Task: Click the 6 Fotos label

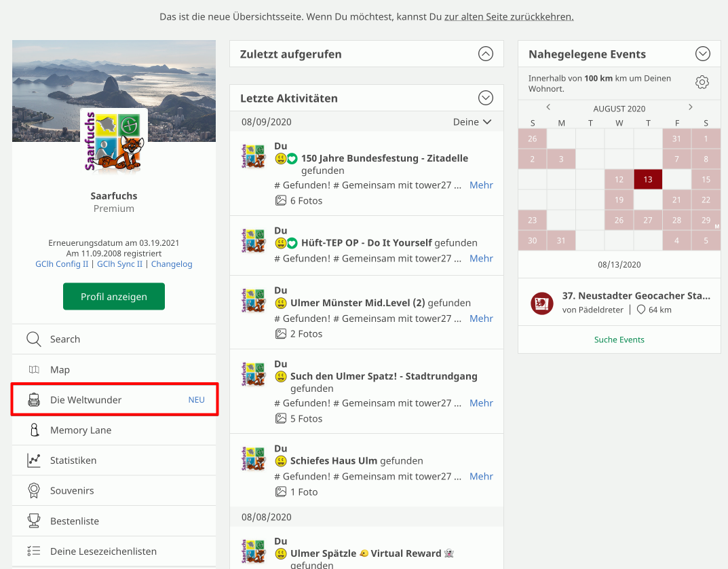Action: [306, 201]
